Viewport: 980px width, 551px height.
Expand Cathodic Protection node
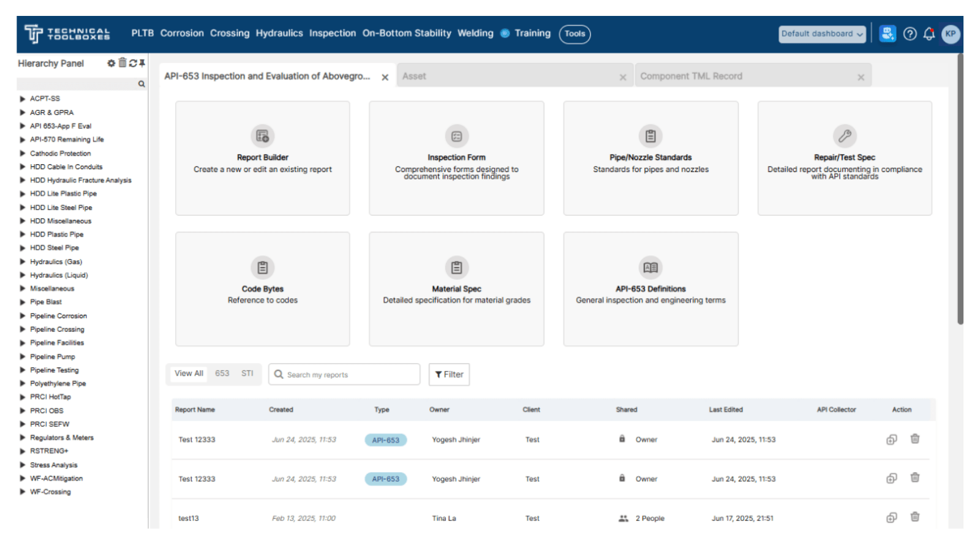pyautogui.click(x=23, y=154)
